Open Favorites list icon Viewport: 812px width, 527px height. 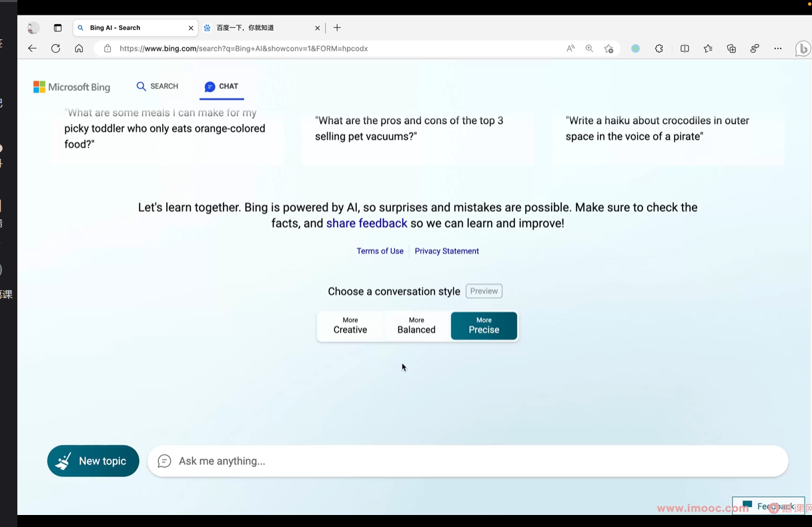(708, 48)
